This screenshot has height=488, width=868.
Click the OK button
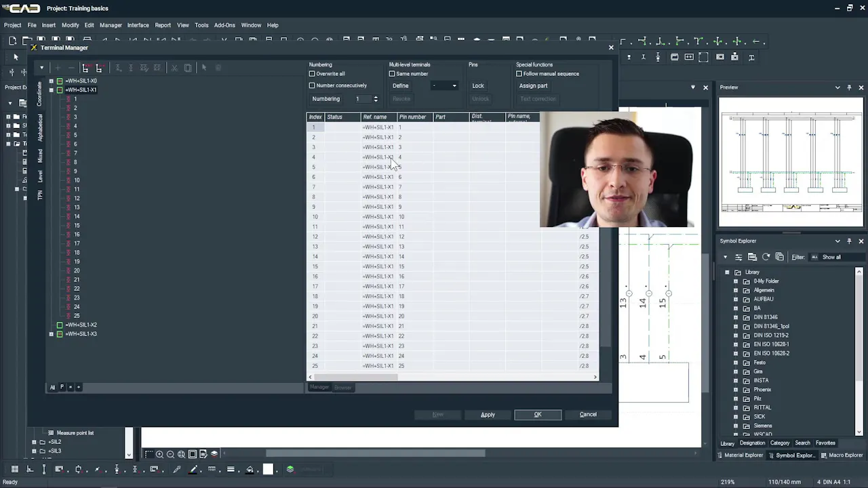(538, 415)
